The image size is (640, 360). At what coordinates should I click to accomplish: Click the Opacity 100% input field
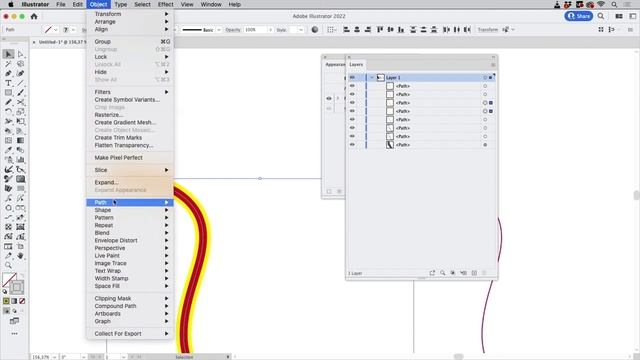click(256, 30)
